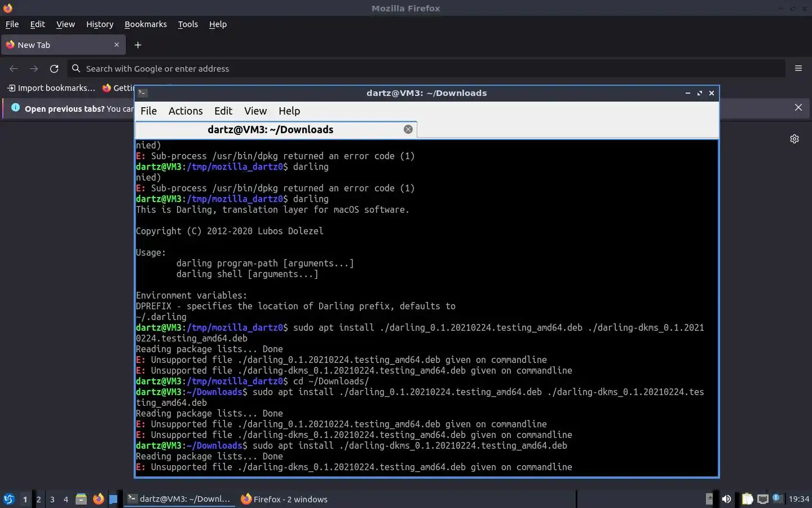812x508 pixels.
Task: Launch the file manager from the taskbar
Action: 81,499
